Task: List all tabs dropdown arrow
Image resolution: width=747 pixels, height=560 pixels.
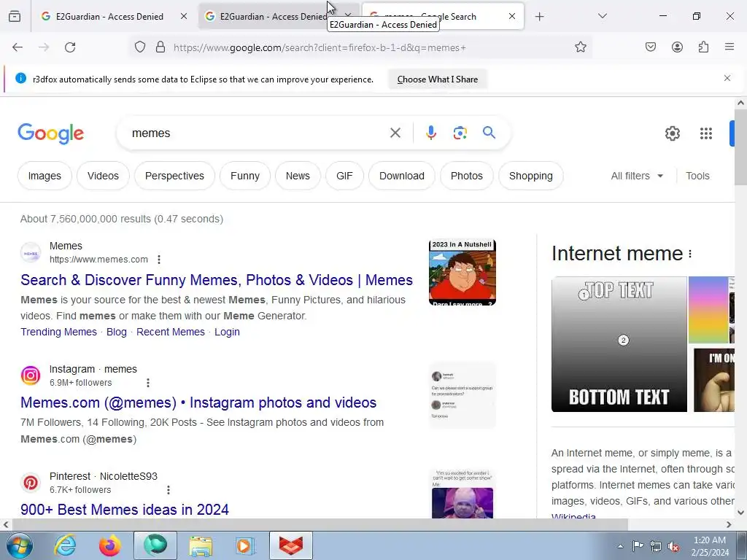Action: (602, 16)
